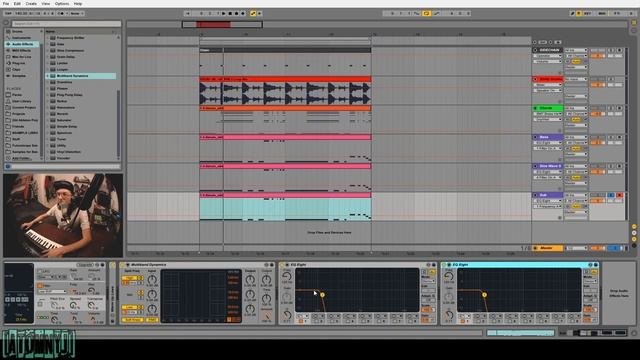640x360 pixels.
Task: Fold the SIDECHAIN track with its triangle
Action: point(536,50)
